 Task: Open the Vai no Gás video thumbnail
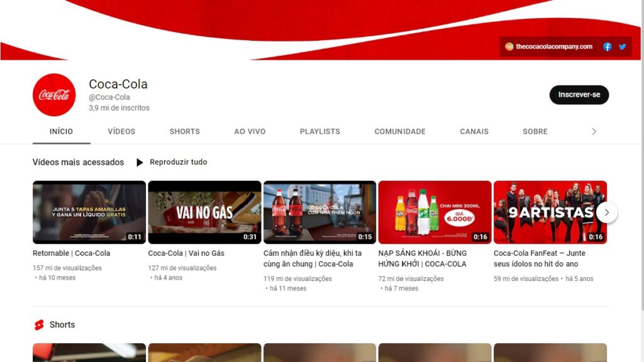coord(204,212)
